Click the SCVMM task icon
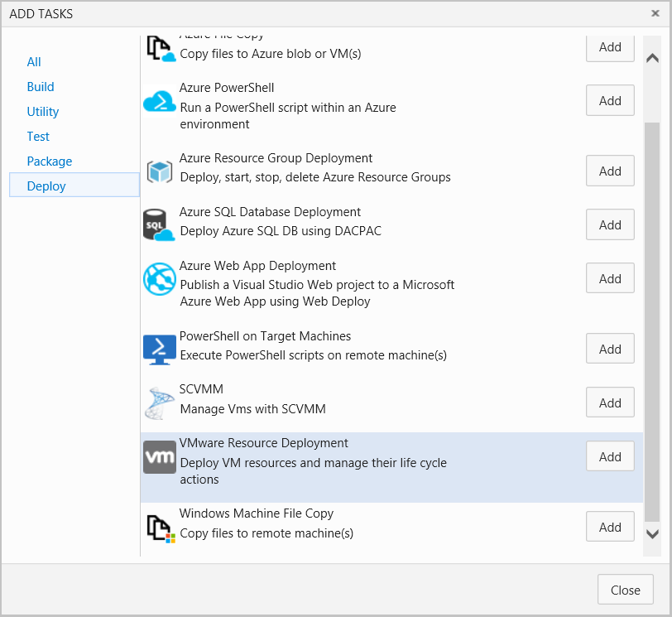 (x=160, y=403)
